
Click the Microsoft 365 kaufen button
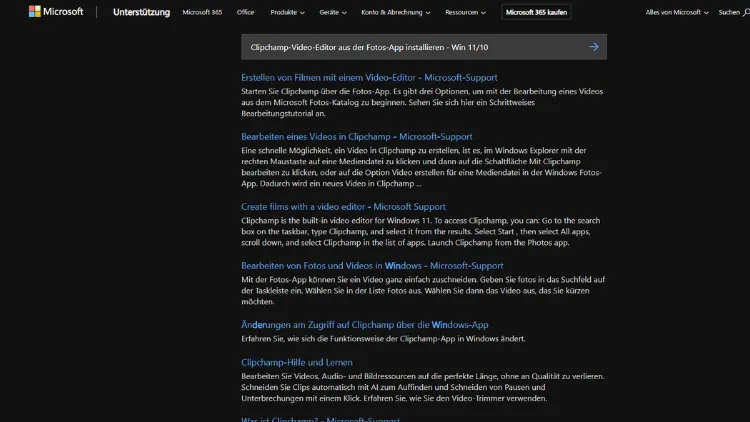(x=536, y=12)
